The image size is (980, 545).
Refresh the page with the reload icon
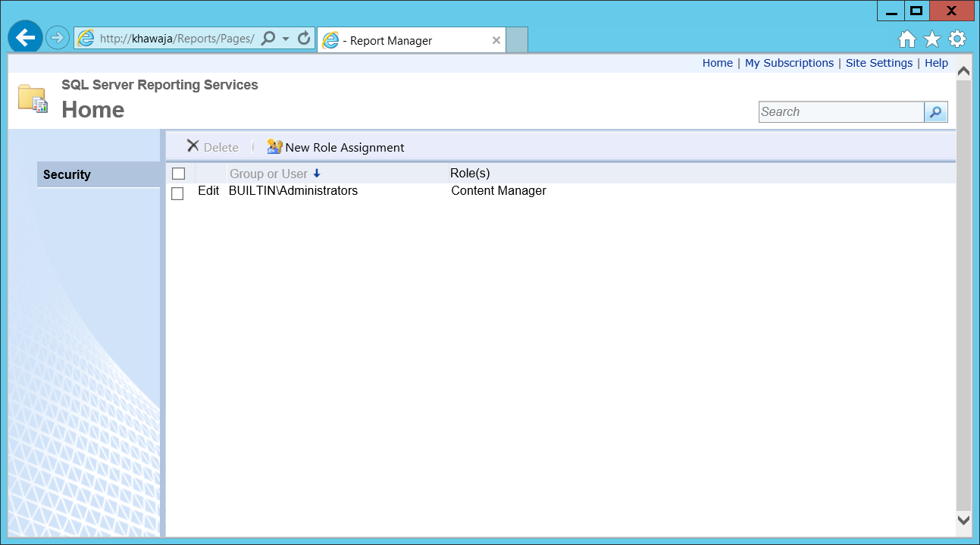pyautogui.click(x=304, y=39)
